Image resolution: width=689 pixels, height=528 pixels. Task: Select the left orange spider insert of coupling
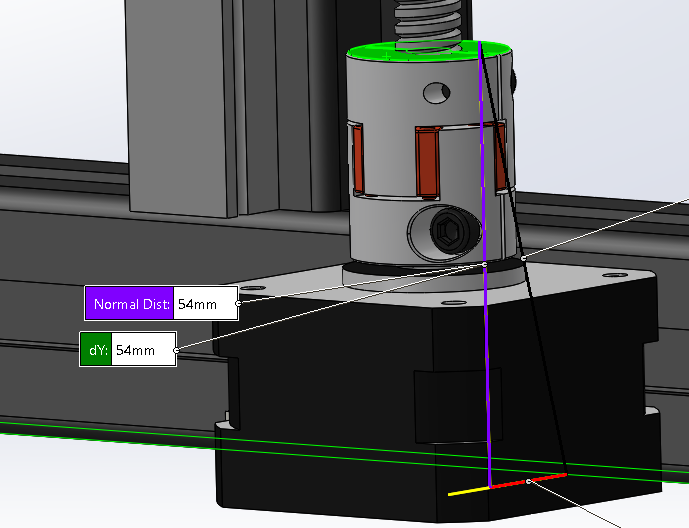coord(356,156)
